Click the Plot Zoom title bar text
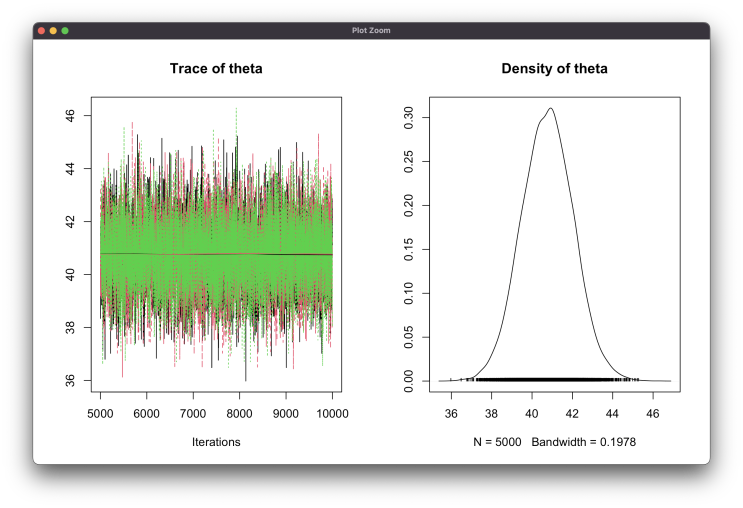743x508 pixels. click(371, 31)
